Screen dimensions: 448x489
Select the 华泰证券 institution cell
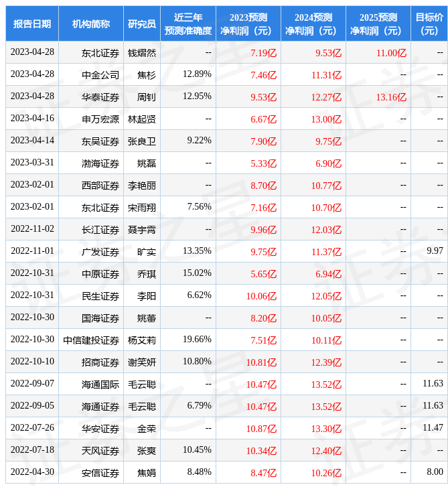point(100,97)
